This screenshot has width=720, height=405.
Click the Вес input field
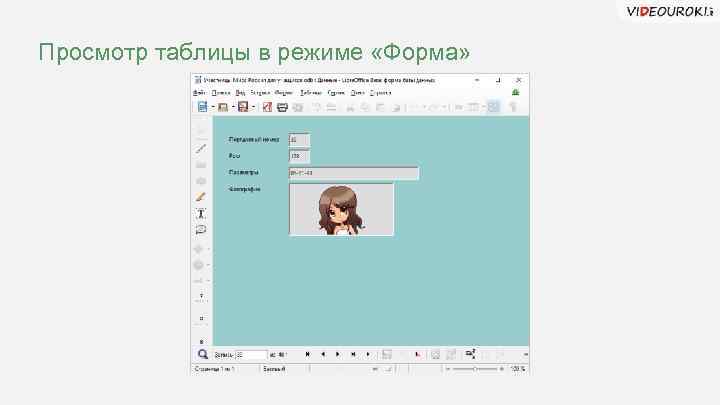(299, 157)
